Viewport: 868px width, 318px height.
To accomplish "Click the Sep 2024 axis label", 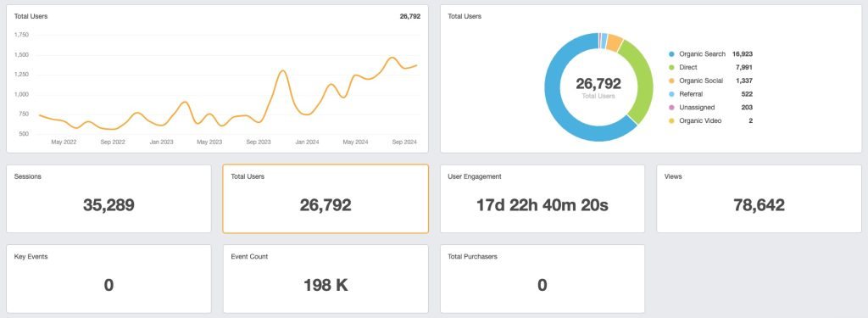I will (404, 142).
